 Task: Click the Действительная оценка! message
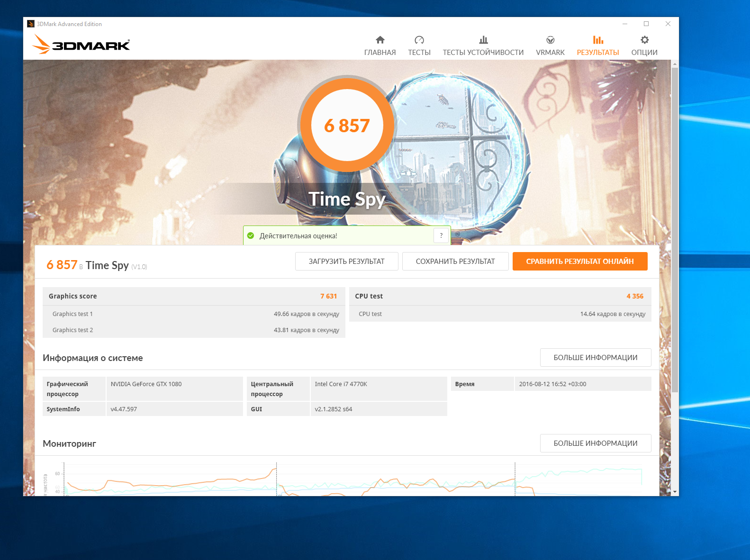coord(298,235)
